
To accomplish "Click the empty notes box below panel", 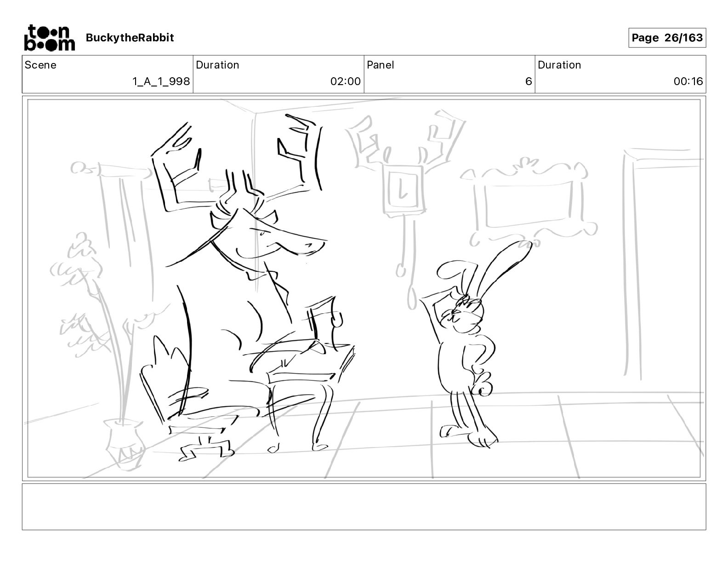I will [364, 506].
